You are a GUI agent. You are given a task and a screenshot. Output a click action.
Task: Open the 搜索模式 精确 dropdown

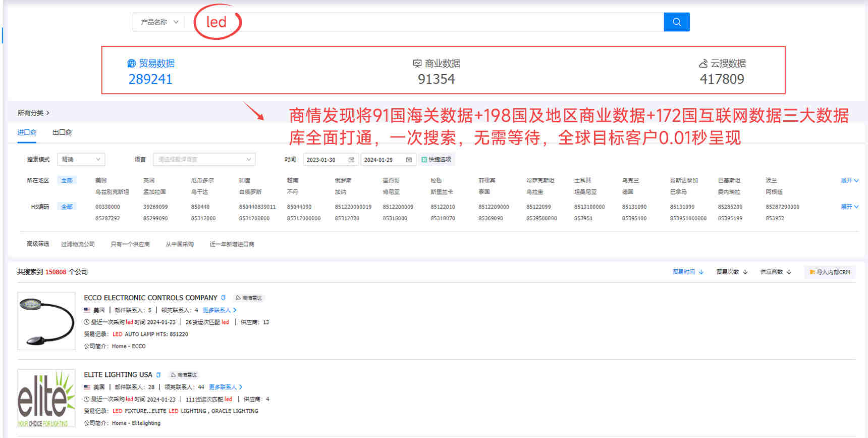81,159
